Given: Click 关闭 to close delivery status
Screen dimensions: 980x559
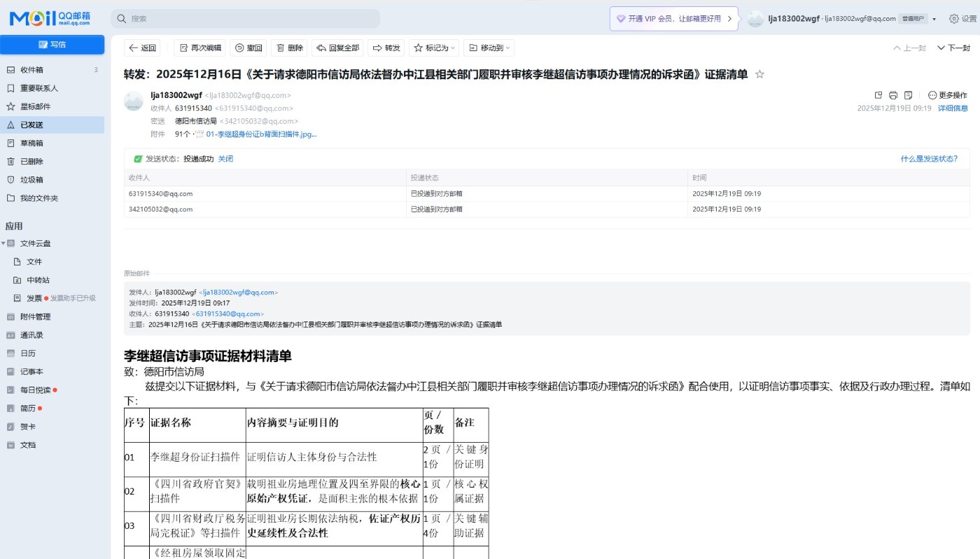Looking at the screenshot, I should click(225, 159).
